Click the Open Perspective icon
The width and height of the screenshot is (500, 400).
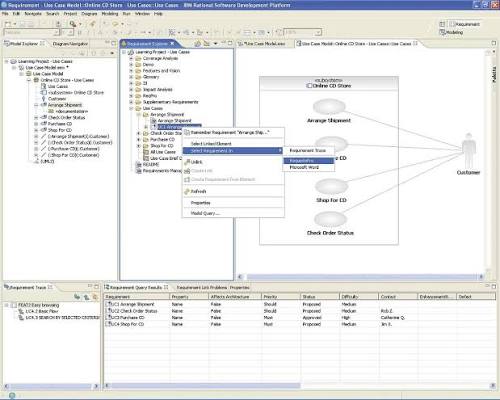click(442, 24)
